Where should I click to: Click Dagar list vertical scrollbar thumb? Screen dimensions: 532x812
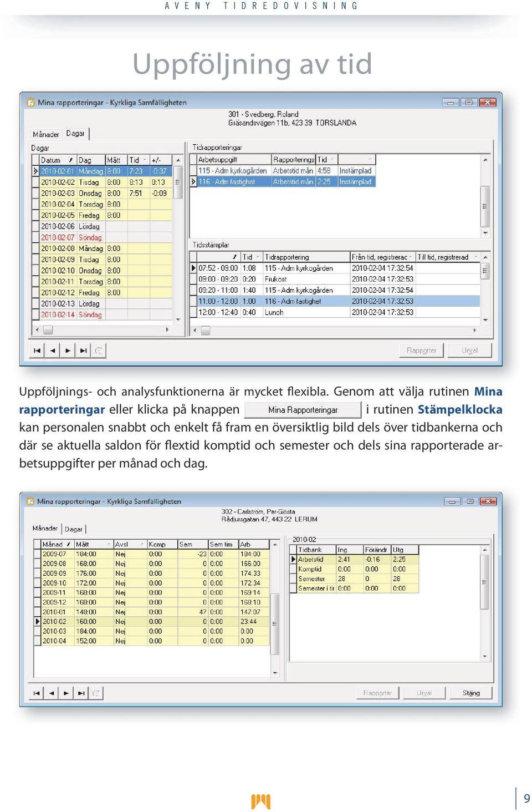click(178, 182)
